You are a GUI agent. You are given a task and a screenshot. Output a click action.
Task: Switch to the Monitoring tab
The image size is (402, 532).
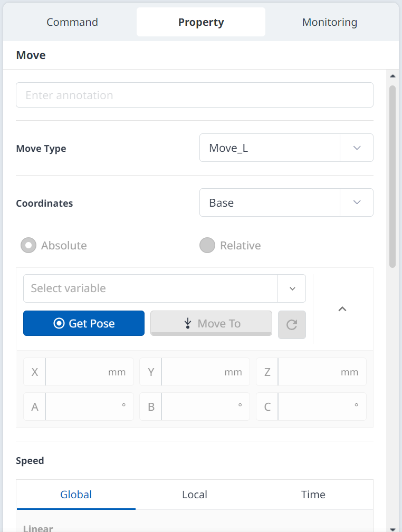coord(330,22)
